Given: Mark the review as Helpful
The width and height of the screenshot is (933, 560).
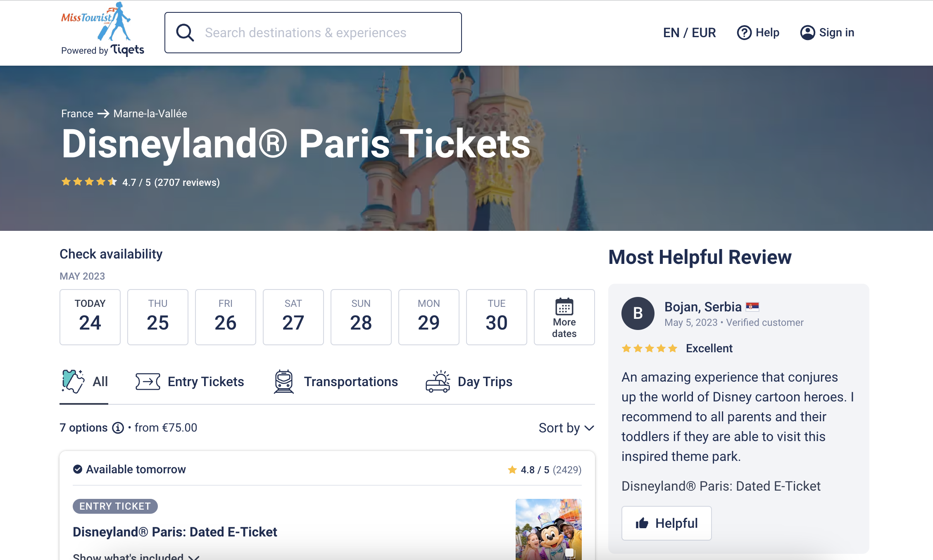Looking at the screenshot, I should 666,523.
